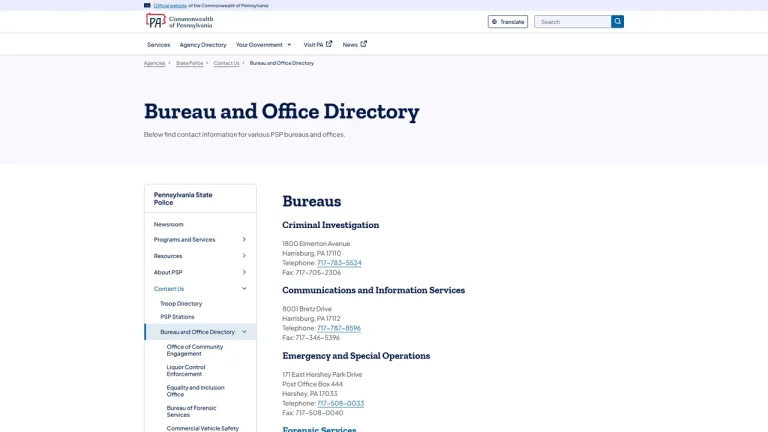Click the text Fax: 717-508-0040

pos(312,413)
